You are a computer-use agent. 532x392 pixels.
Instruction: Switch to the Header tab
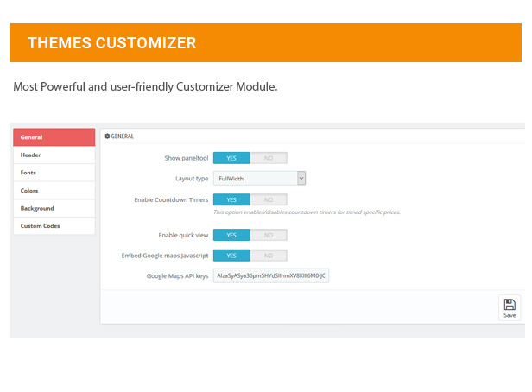[54, 155]
